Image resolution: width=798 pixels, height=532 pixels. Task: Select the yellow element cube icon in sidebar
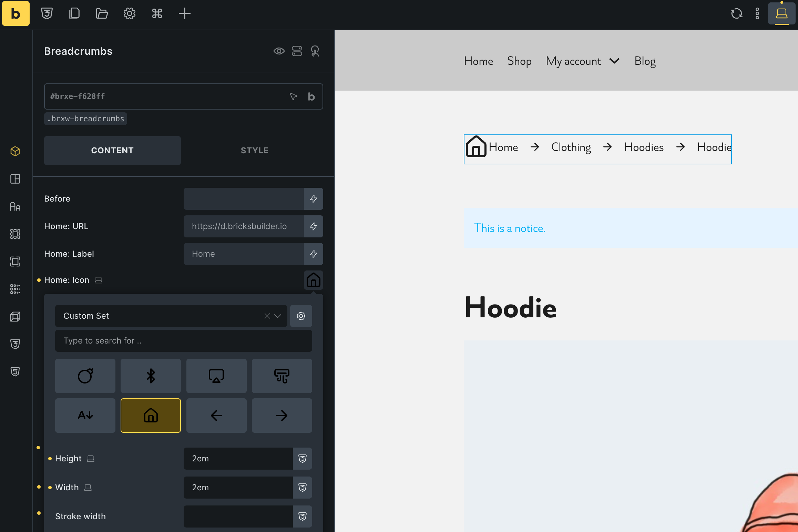15,151
